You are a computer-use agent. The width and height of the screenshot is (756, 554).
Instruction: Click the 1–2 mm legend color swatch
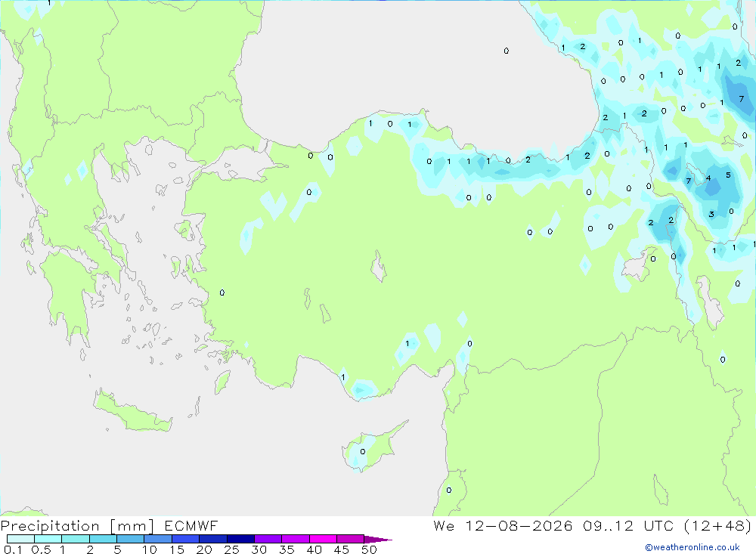coord(76,539)
